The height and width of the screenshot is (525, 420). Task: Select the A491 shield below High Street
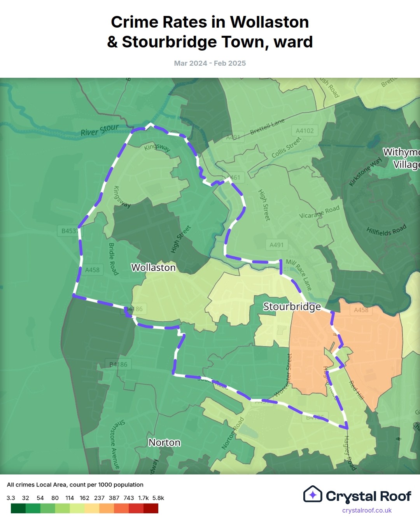click(x=276, y=245)
